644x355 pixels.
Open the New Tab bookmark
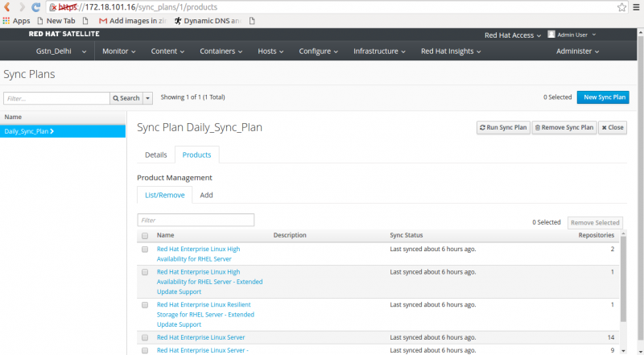point(56,21)
